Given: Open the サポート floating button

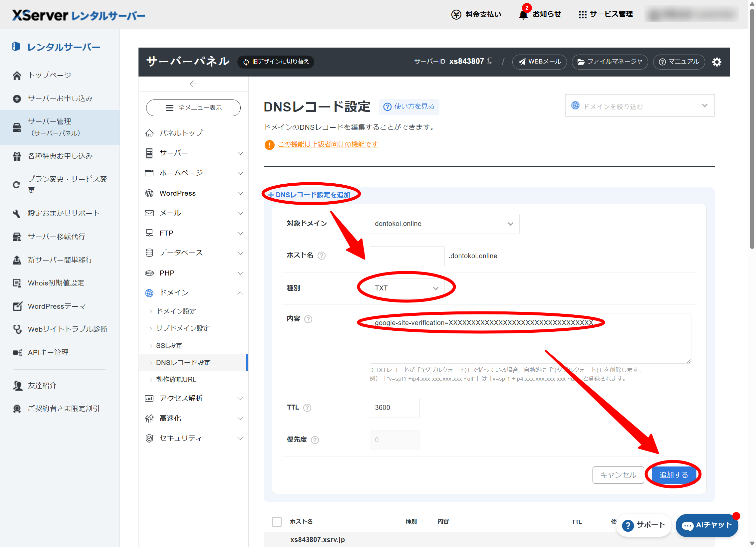Looking at the screenshot, I should 643,525.
